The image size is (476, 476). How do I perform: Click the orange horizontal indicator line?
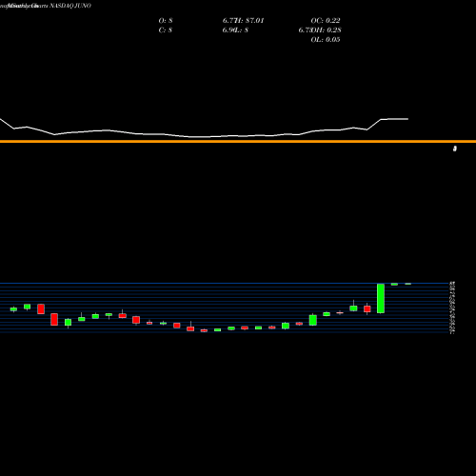pos(238,141)
